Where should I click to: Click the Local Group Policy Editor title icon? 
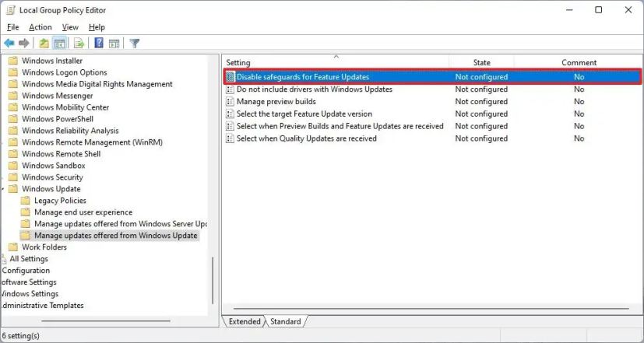[11, 10]
